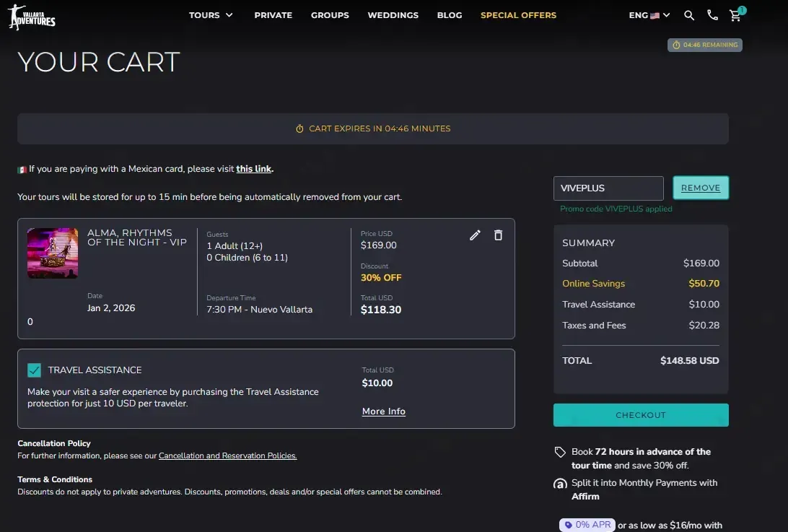Follow the Mexican card "this link"
This screenshot has width=788, height=532.
click(x=254, y=169)
